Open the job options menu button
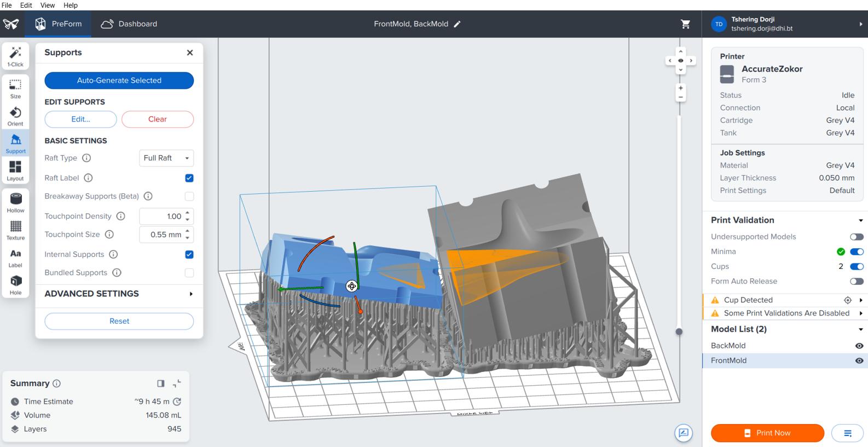The width and height of the screenshot is (868, 447). tap(848, 433)
